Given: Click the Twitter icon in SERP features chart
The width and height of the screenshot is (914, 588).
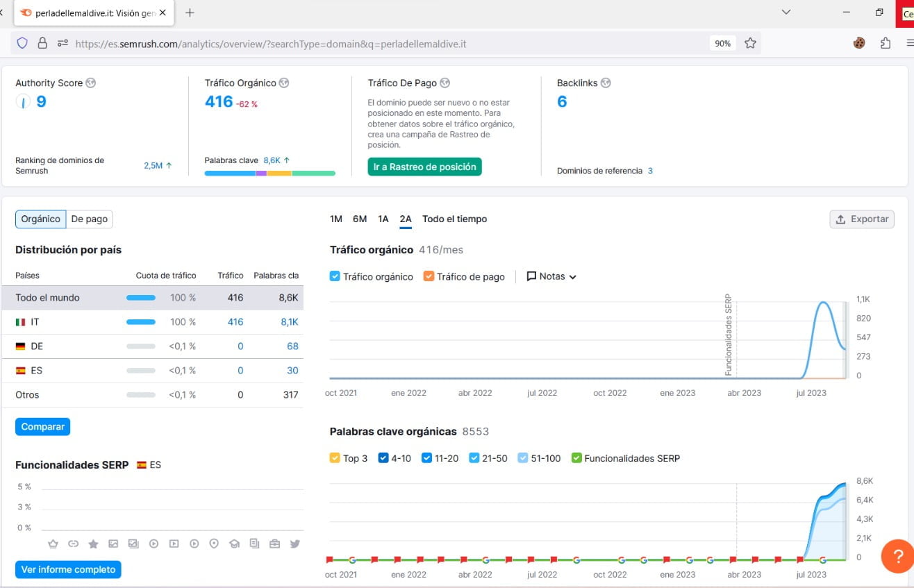Looking at the screenshot, I should tap(294, 544).
